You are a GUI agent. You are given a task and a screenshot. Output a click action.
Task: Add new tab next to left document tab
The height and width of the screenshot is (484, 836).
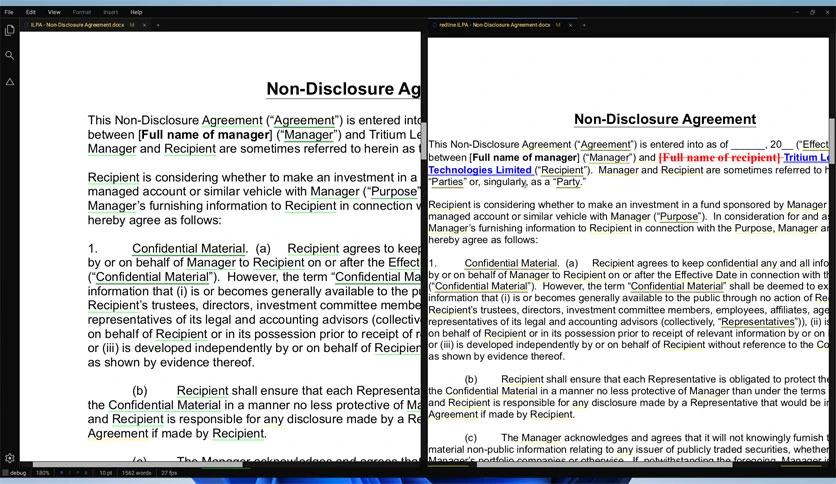click(x=158, y=25)
